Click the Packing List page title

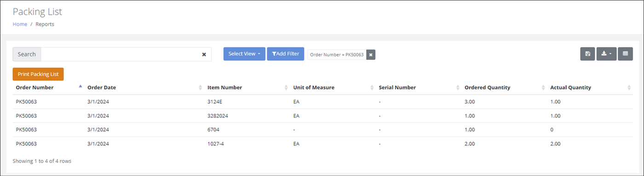coord(37,12)
